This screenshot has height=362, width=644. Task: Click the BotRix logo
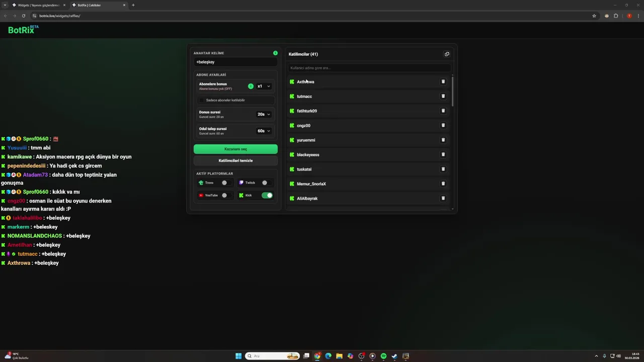(23, 30)
